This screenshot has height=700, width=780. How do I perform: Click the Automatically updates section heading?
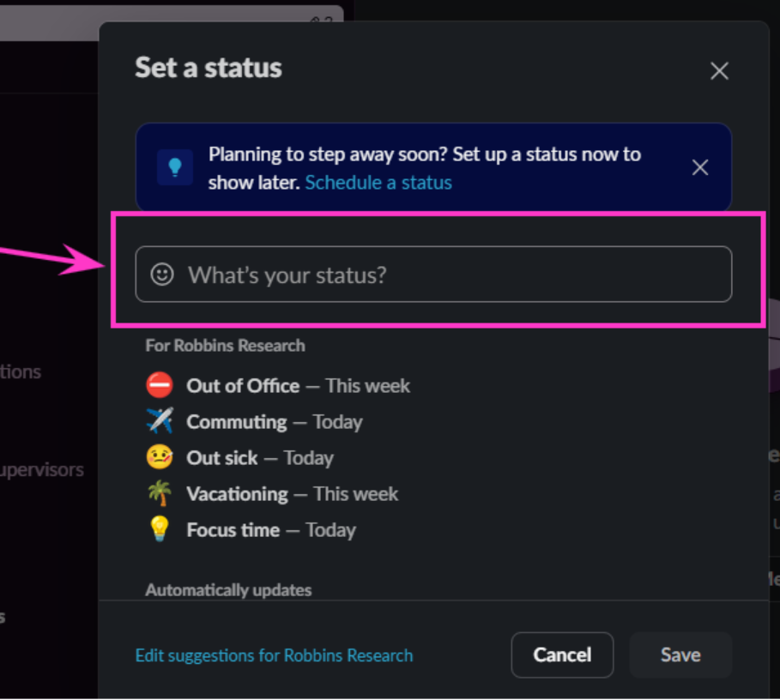coord(228,590)
